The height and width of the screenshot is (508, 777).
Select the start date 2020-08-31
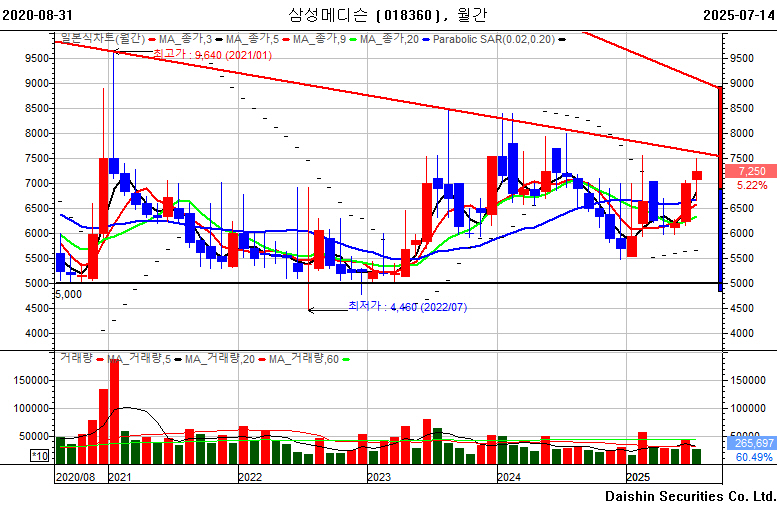tap(37, 15)
